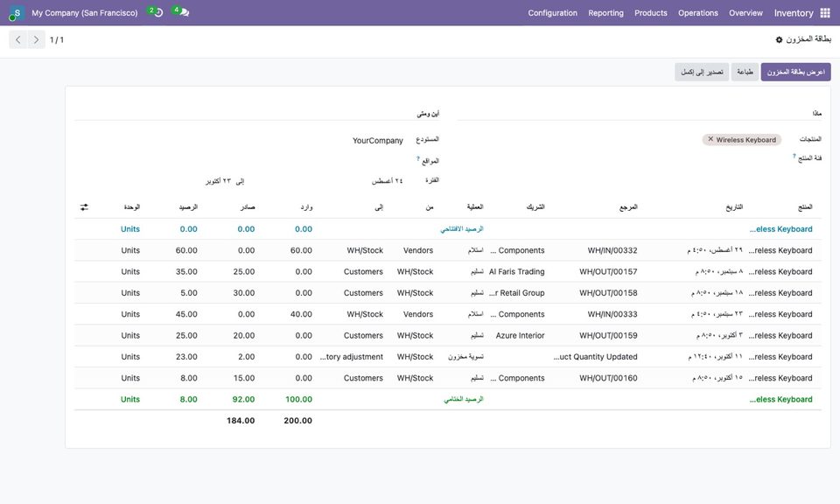Click the total incoming value 200.00
Screen dimensions: 840x504
pos(297,421)
